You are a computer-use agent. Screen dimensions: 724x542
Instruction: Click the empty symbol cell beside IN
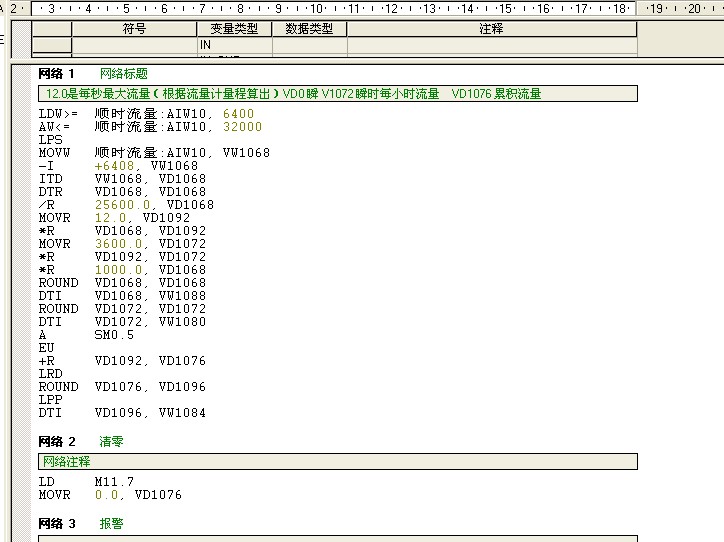point(134,45)
